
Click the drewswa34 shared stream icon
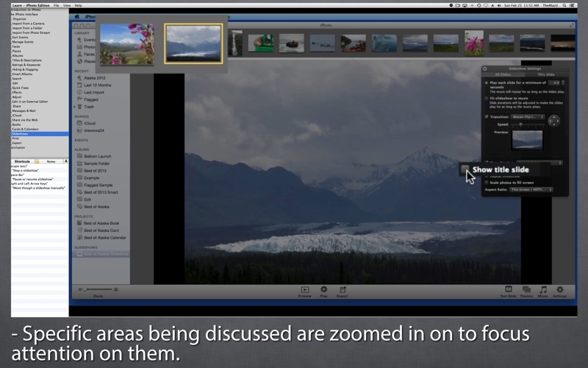(79, 130)
